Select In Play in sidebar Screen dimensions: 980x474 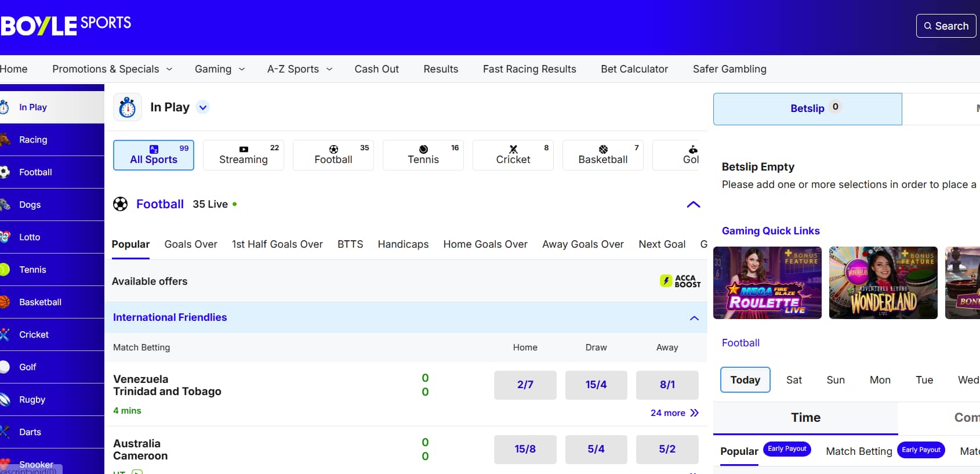pyautogui.click(x=52, y=107)
